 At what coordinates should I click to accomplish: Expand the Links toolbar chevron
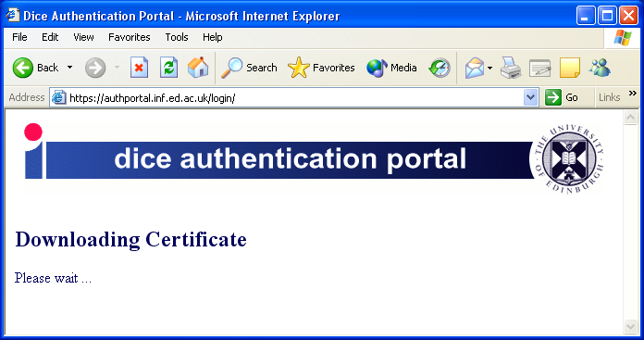633,94
